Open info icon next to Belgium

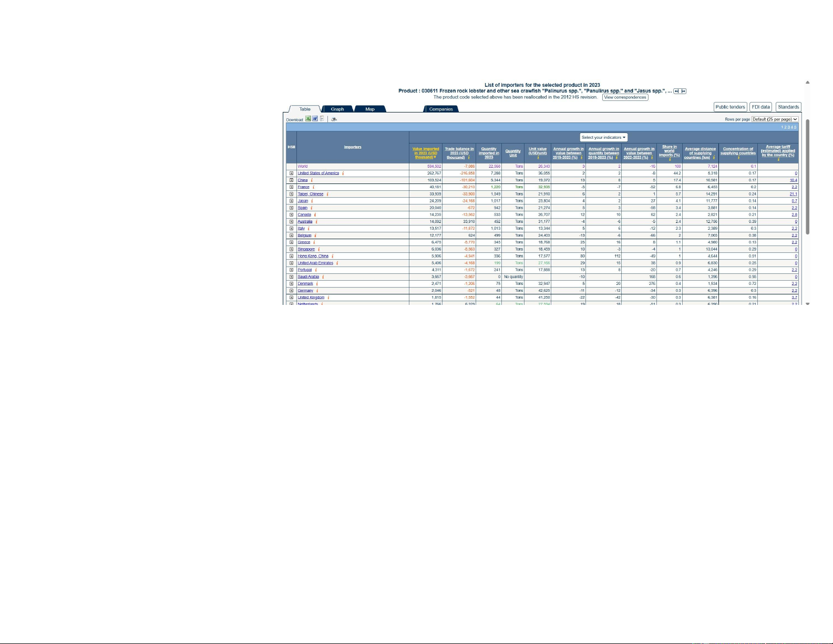click(x=315, y=236)
